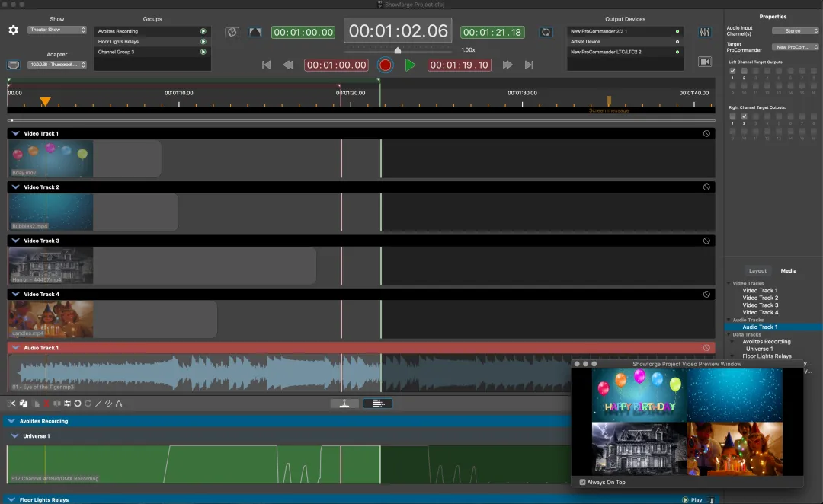Play the Floor Lights Relays group
823x504 pixels.
click(203, 41)
